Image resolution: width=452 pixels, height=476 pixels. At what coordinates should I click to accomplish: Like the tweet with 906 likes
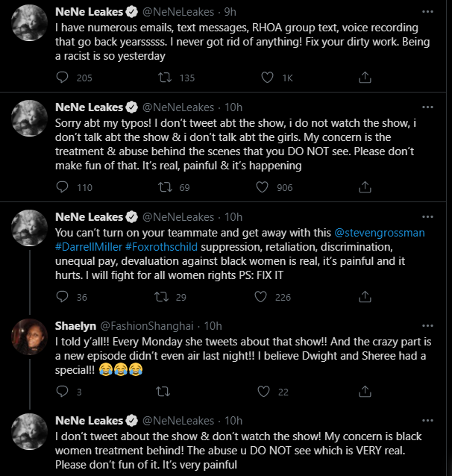(x=262, y=187)
